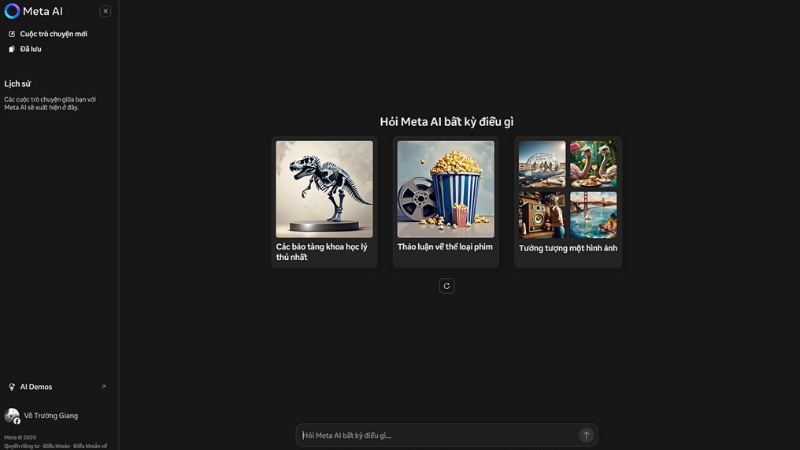The width and height of the screenshot is (800, 450).
Task: Click the external arrow icon beside AI Demos
Action: click(x=104, y=387)
